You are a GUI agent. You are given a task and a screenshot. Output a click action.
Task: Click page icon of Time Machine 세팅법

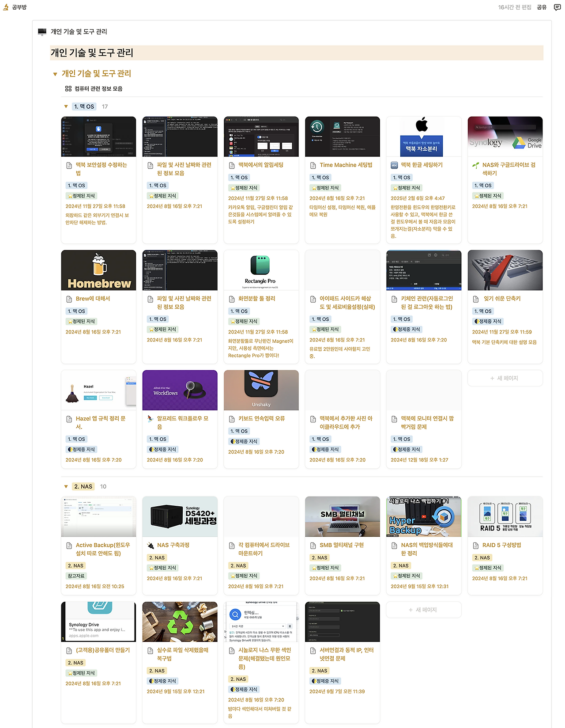(x=313, y=165)
